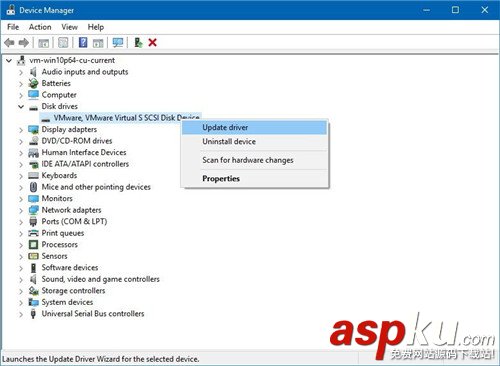
Task: Expand the Batteries category chevron
Action: [x=21, y=84]
